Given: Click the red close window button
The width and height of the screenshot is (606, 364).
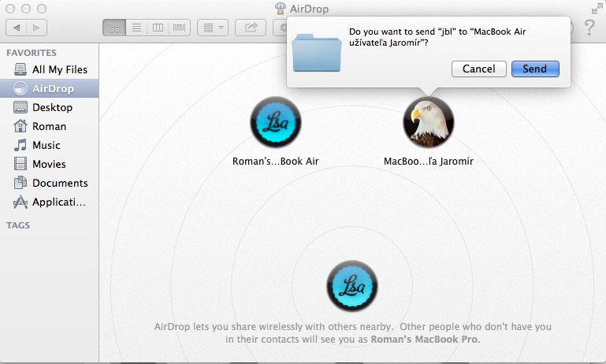Looking at the screenshot, I should [x=10, y=9].
